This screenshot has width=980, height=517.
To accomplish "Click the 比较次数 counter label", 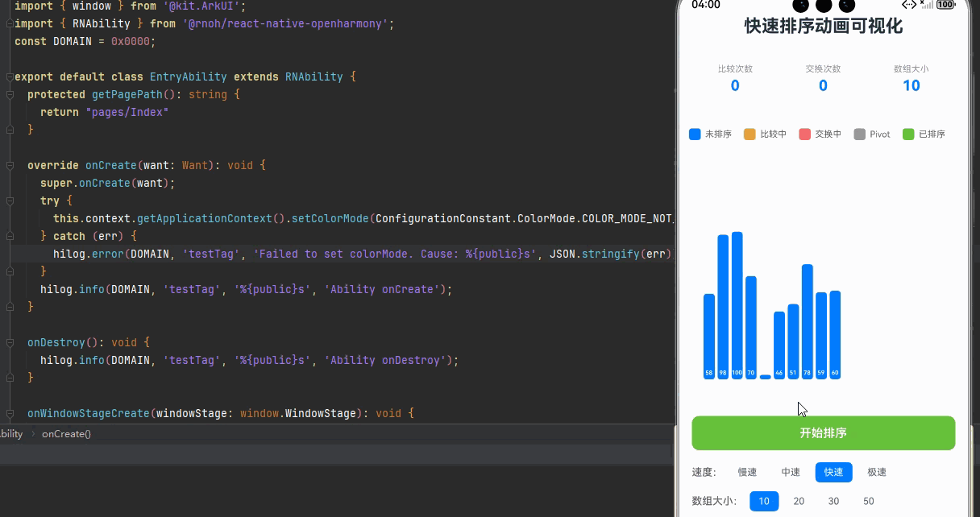I will tap(735, 69).
